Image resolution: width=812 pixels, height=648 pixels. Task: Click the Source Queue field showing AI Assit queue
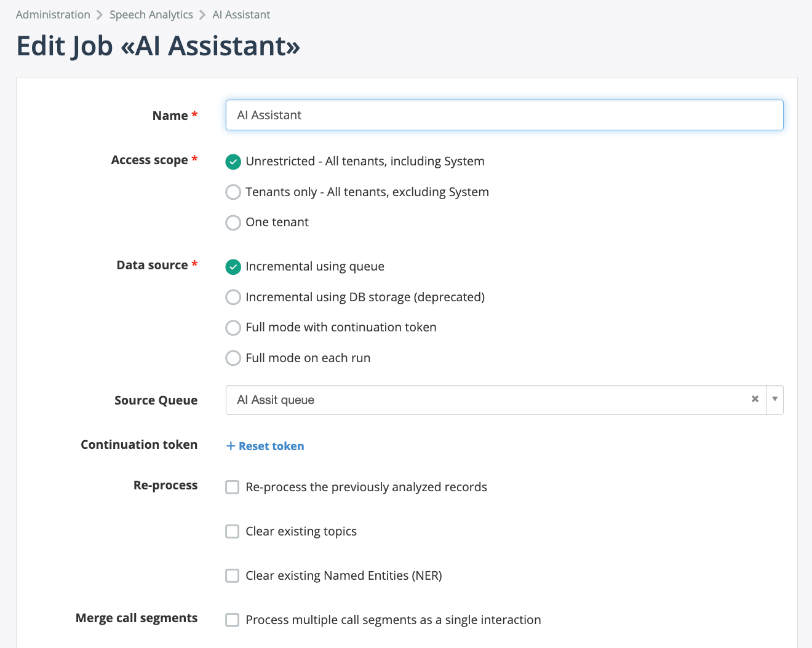click(486, 400)
